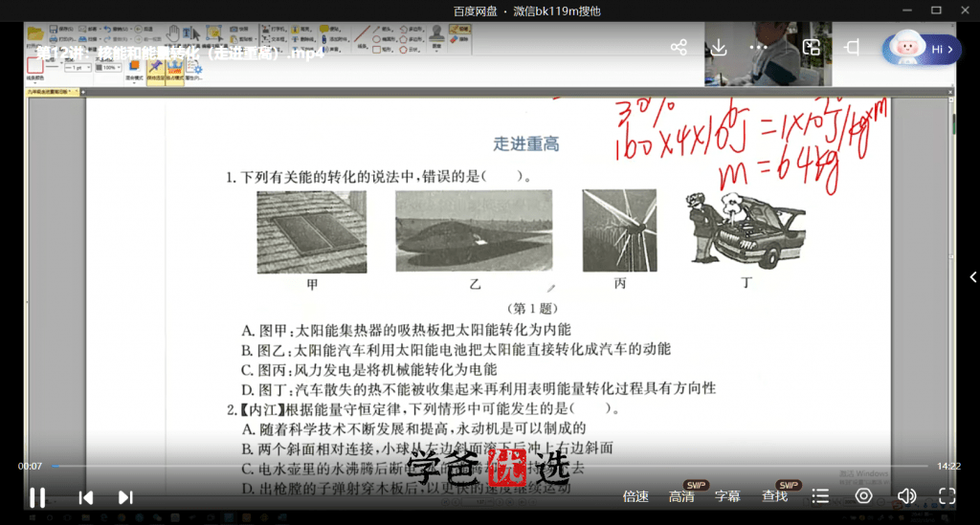Pause the video playback
The image size is (980, 525).
click(37, 497)
